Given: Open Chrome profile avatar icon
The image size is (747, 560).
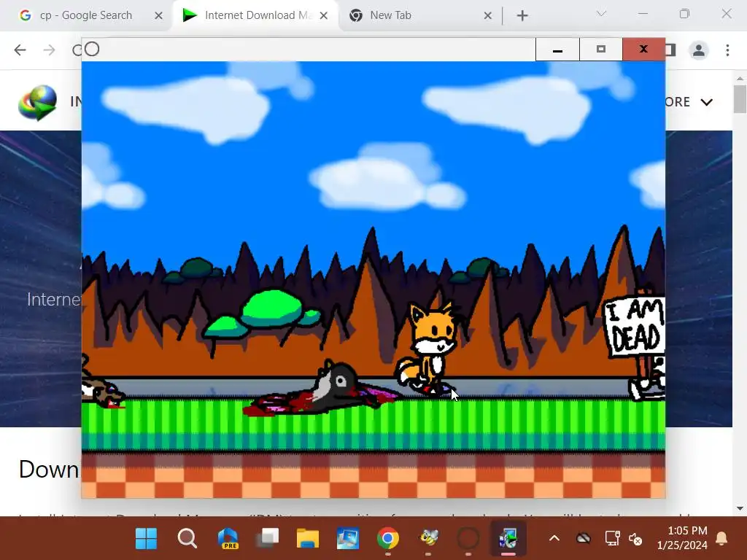Looking at the screenshot, I should [x=698, y=50].
